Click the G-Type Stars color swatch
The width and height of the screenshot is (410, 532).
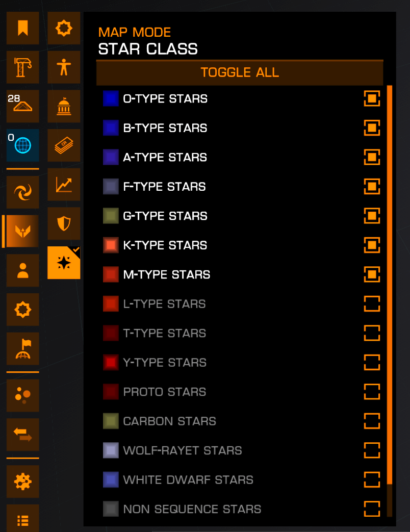click(x=111, y=216)
